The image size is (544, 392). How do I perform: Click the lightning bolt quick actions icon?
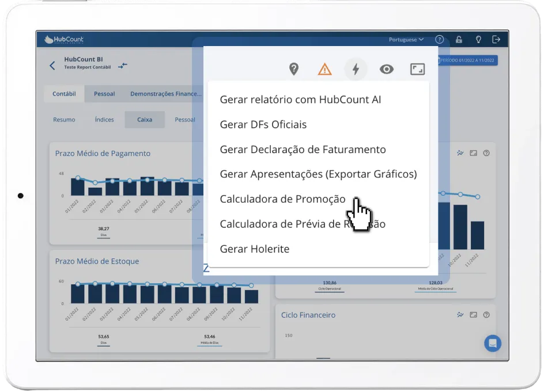click(x=356, y=69)
